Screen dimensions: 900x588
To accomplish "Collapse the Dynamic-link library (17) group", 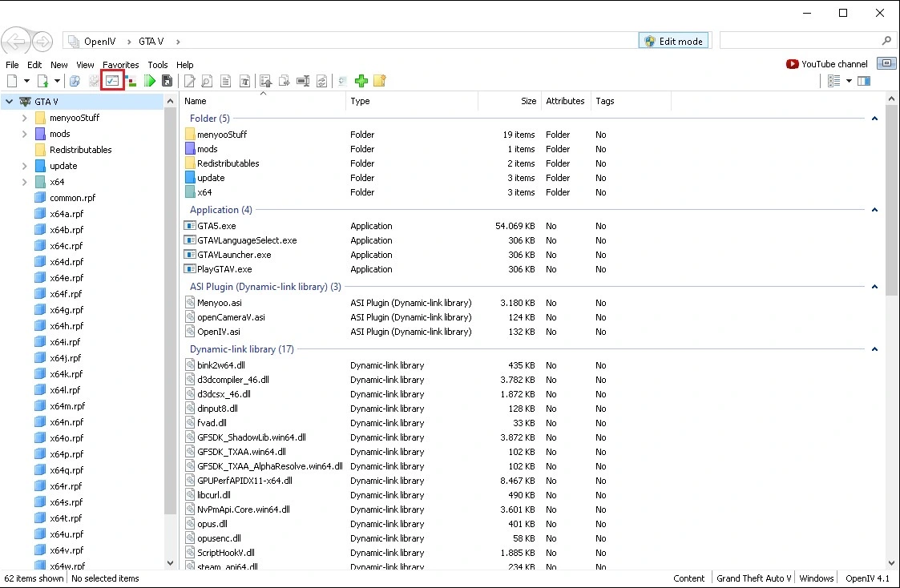I will (x=874, y=349).
